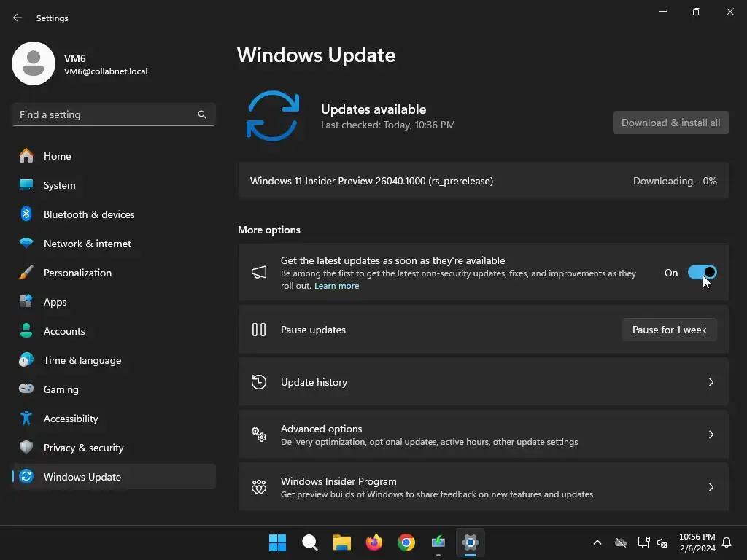This screenshot has width=747, height=560.
Task: Click the Privacy & security shield icon
Action: (x=26, y=447)
